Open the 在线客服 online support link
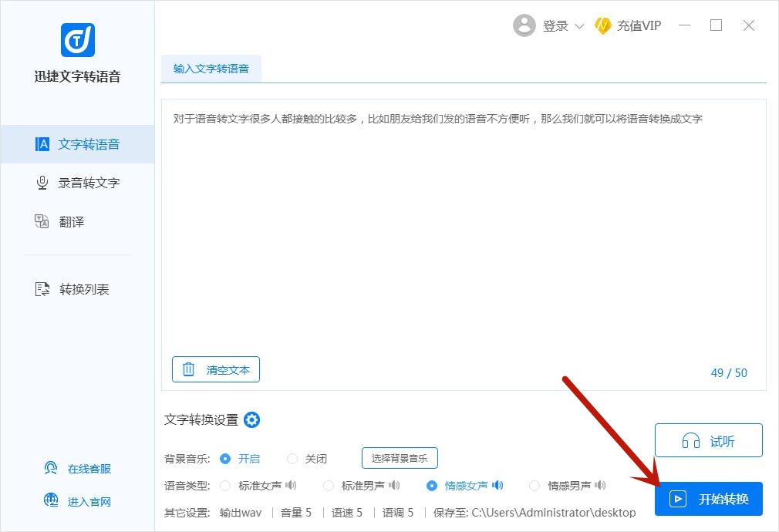The height and width of the screenshot is (532, 779). (77, 469)
